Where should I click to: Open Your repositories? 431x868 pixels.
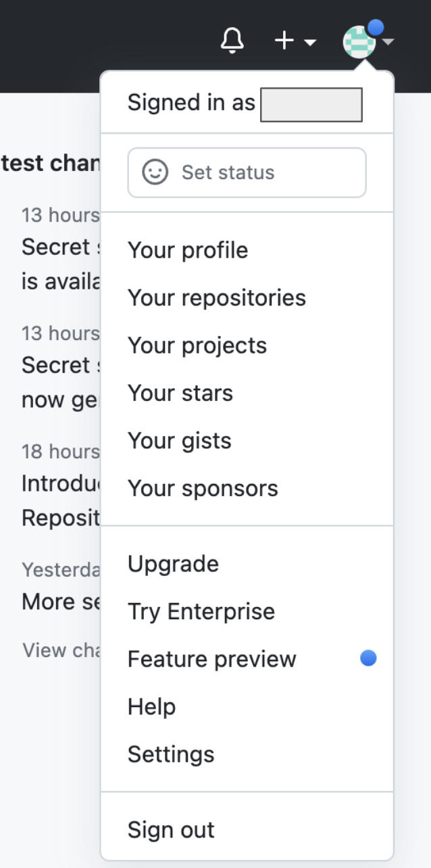(217, 297)
